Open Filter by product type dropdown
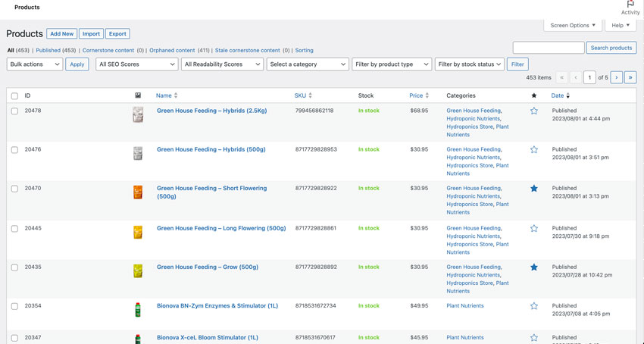Screen dimensions: 644x344 pyautogui.click(x=392, y=64)
